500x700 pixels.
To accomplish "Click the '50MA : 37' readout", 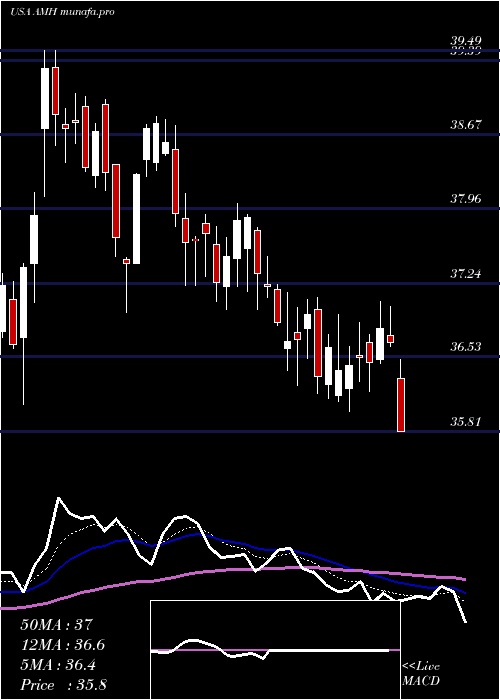I will [57, 624].
